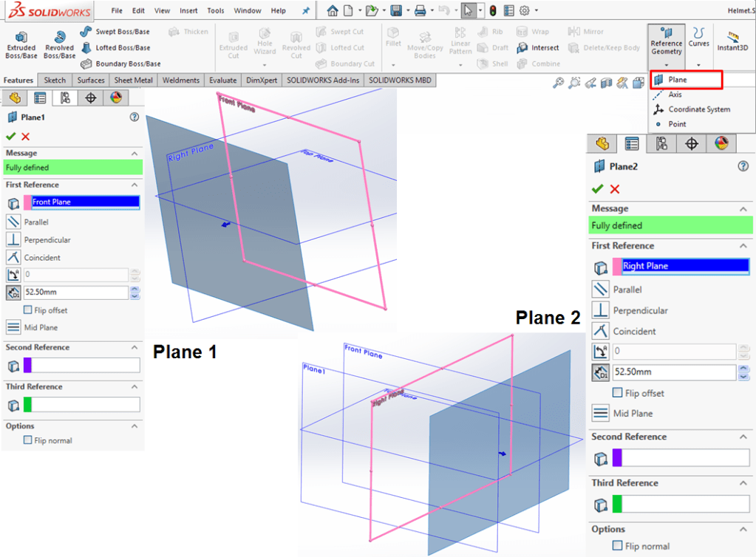756x557 pixels.
Task: Open the Reference Geometry tool
Action: click(x=666, y=41)
